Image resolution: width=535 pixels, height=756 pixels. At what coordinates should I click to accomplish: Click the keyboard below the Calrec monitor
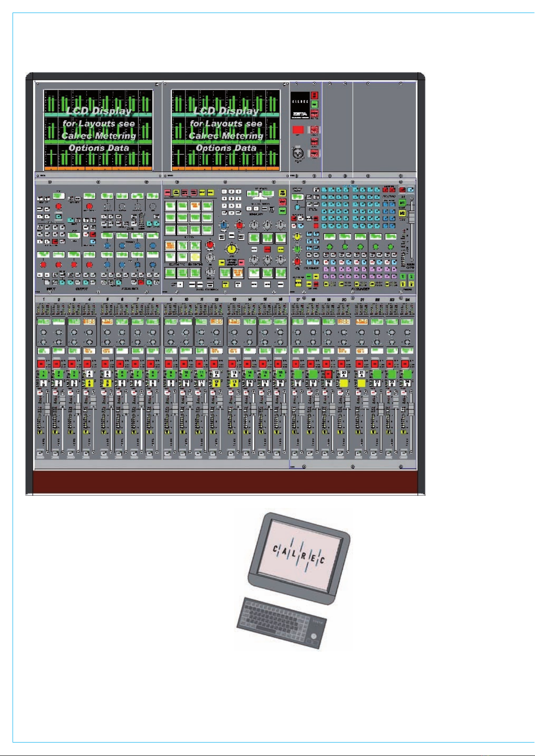tap(282, 623)
